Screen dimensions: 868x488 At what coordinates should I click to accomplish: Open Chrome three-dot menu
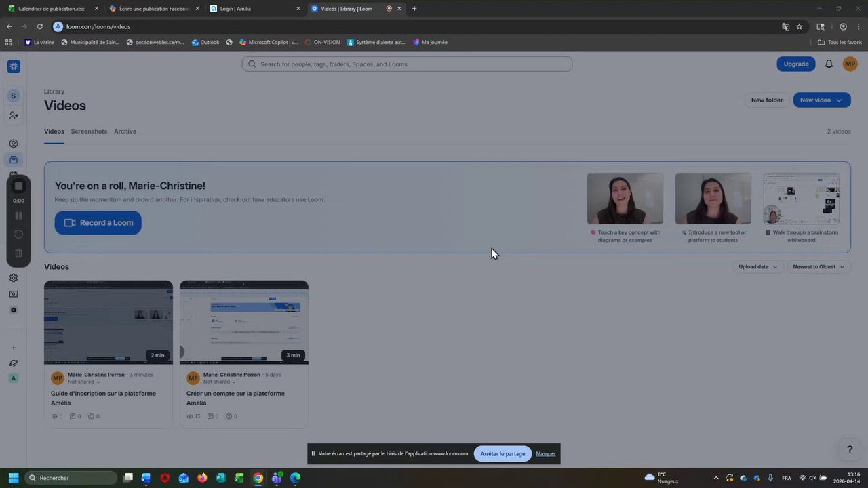859,26
